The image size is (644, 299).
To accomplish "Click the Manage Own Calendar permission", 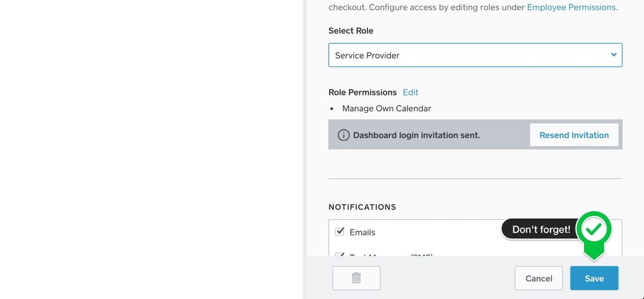I will tap(387, 108).
